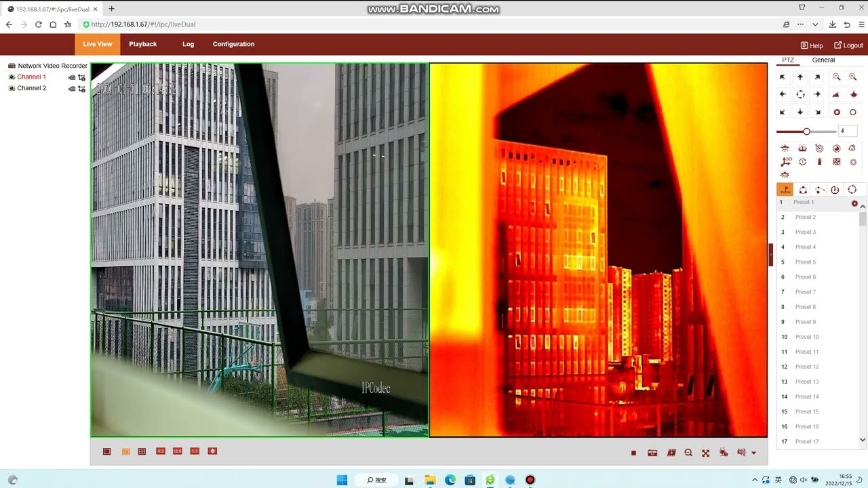Click the iris open ring icon
Screen dimensions: 868x488
tap(853, 112)
